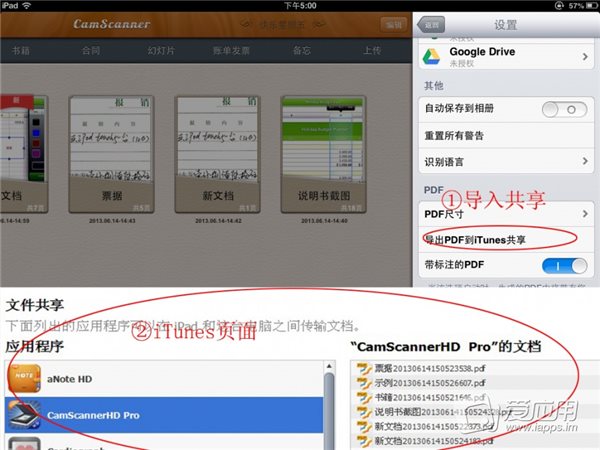The image size is (600, 450).
Task: Tap the CamScanner title logo
Action: (x=112, y=24)
